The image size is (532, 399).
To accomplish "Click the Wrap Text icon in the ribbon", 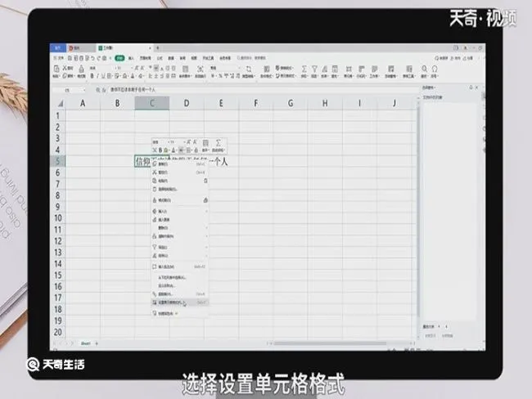I will click(x=201, y=69).
